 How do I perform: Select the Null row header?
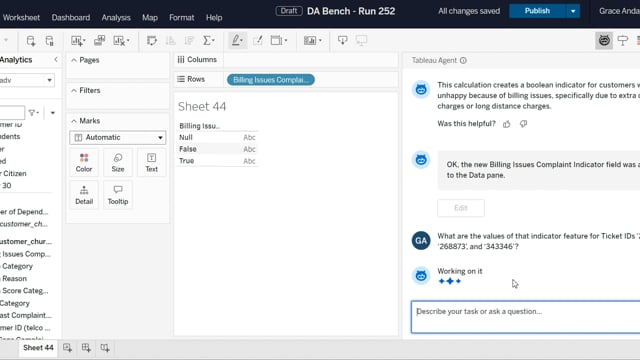click(x=186, y=138)
